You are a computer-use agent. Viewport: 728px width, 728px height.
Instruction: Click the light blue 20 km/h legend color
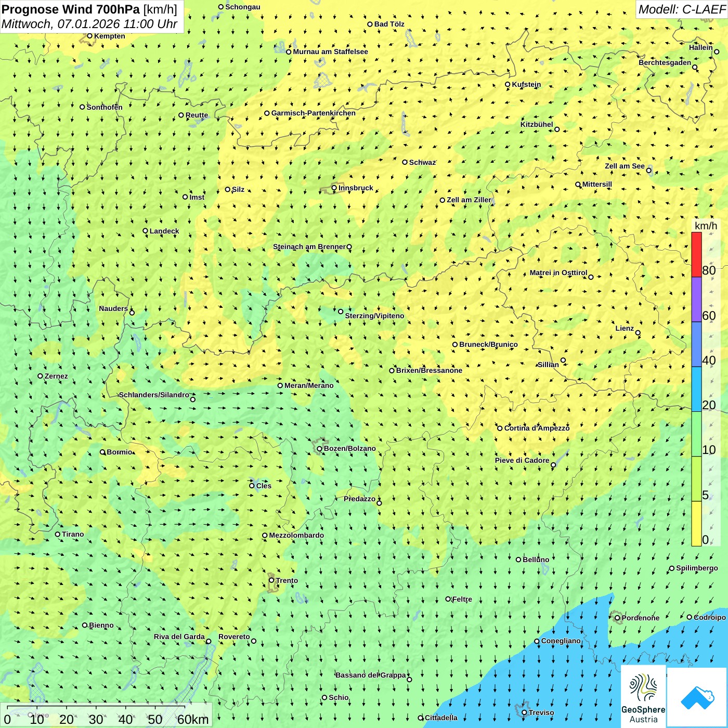[696, 389]
